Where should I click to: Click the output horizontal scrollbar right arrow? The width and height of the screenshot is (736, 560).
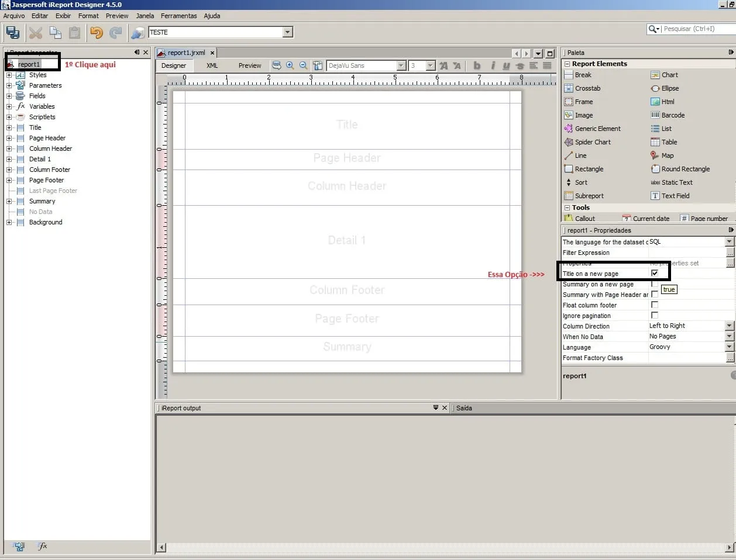(730, 548)
